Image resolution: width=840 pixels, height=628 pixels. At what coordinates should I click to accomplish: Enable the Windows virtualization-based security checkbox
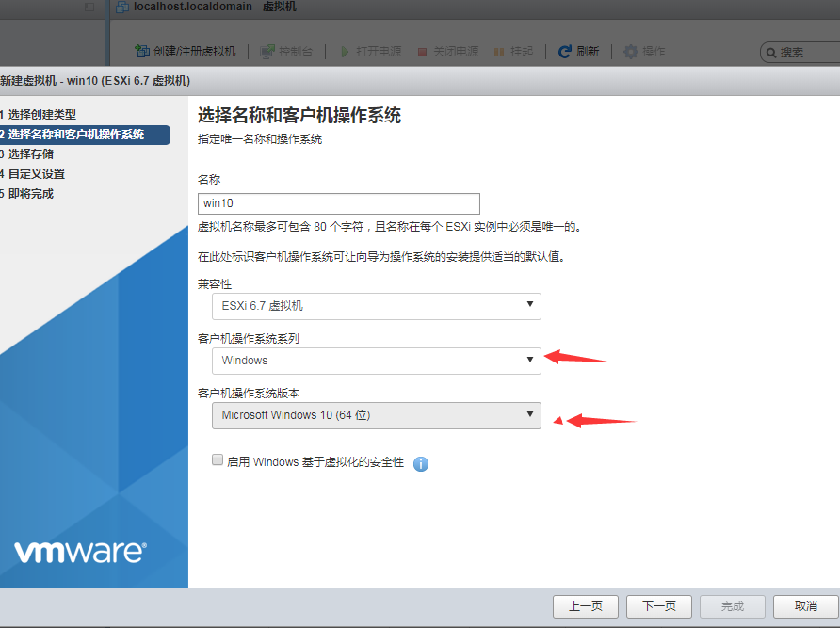[x=217, y=459]
